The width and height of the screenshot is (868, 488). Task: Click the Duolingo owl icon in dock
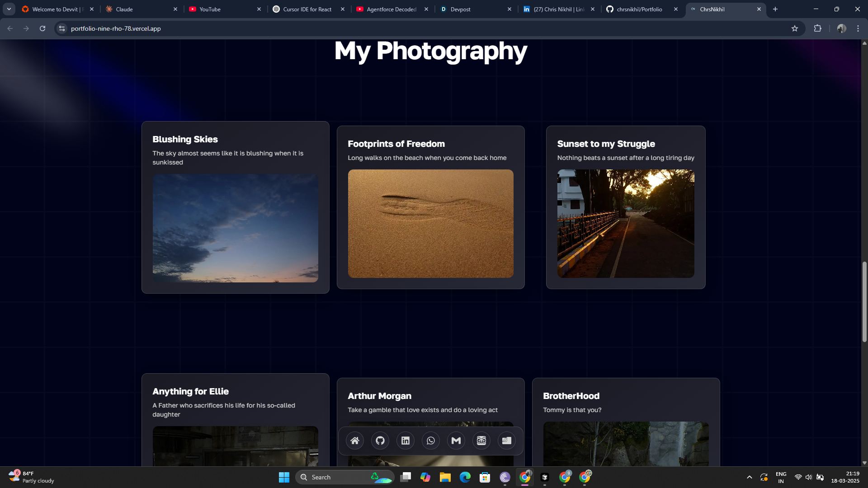(481, 441)
